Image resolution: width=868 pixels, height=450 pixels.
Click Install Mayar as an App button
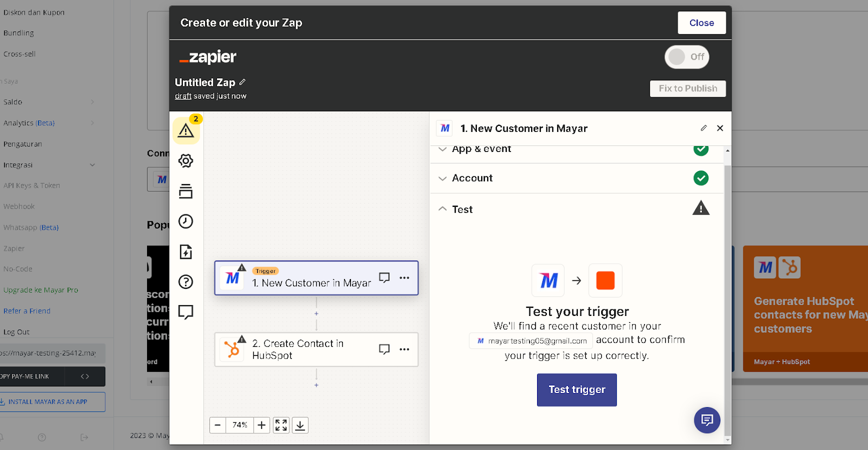[52, 402]
